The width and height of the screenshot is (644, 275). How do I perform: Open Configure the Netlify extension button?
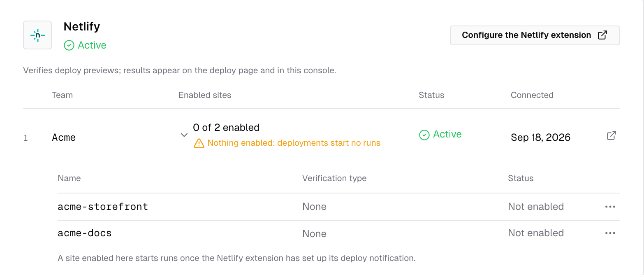pyautogui.click(x=535, y=35)
